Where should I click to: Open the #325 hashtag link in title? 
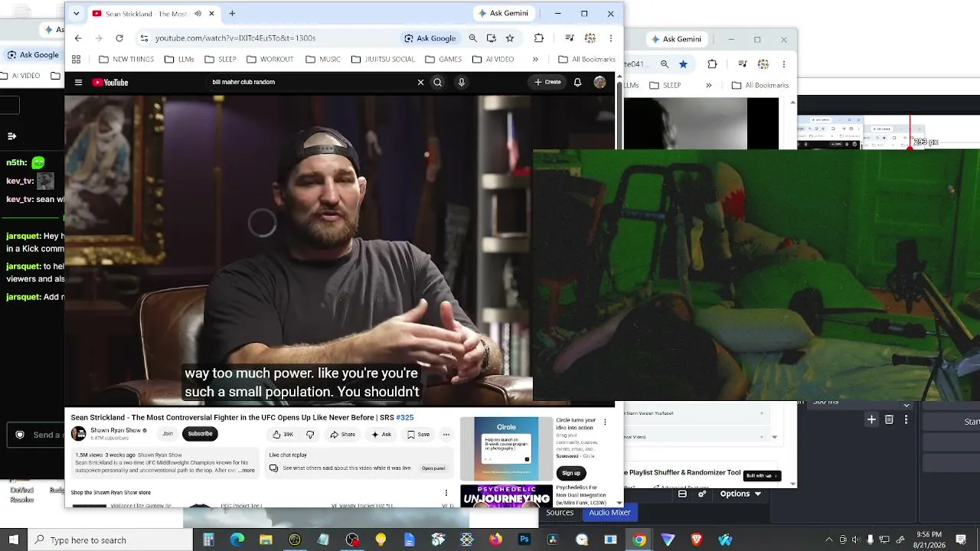point(405,417)
